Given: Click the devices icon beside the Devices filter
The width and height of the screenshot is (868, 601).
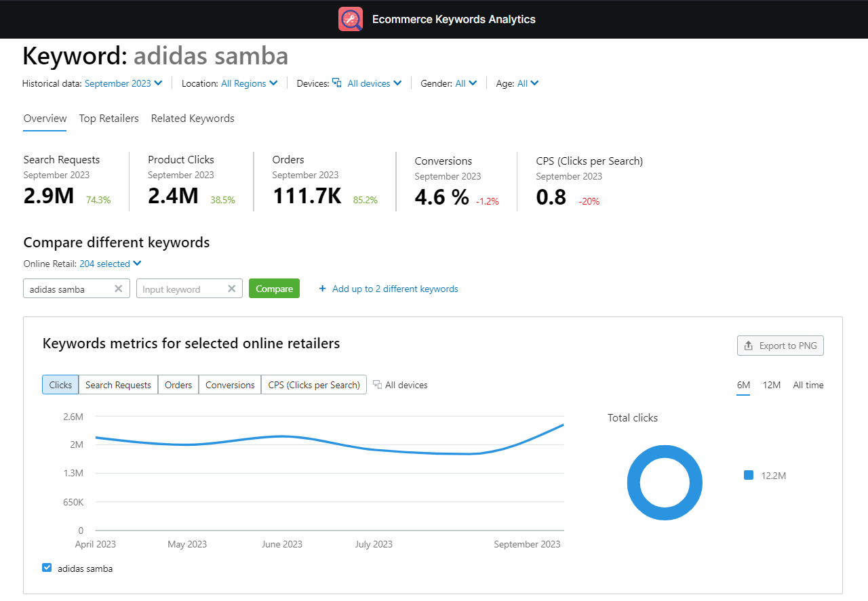Looking at the screenshot, I should (x=338, y=83).
